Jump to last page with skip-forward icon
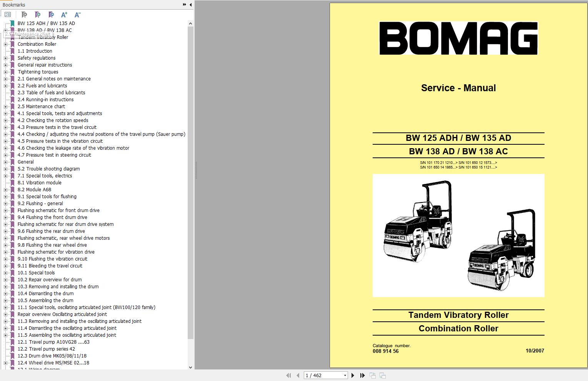The width and height of the screenshot is (588, 381). coord(362,375)
